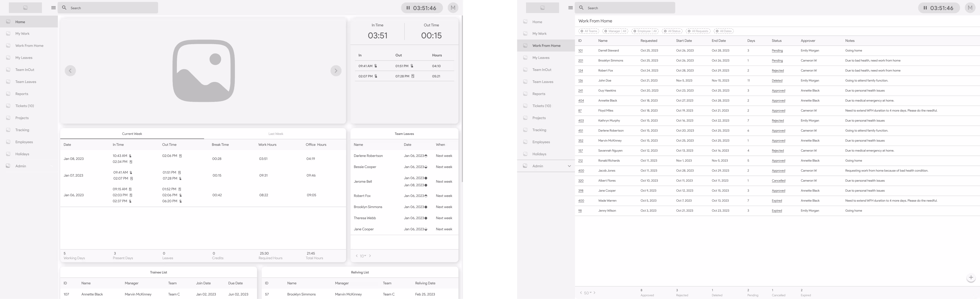Viewport: 980px width, 299px height.
Task: Open the 50 rows-per-page dropdown
Action: point(588,293)
